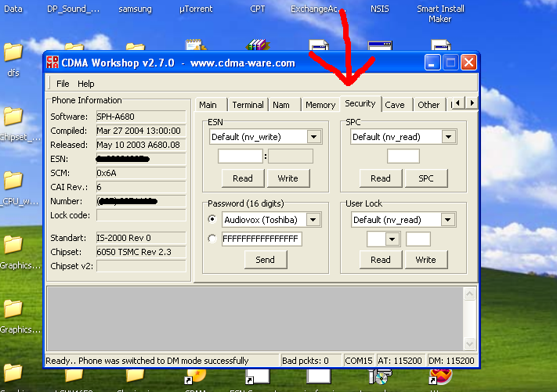
Task: Click the CDMA Workshop title bar icon
Action: coord(52,63)
